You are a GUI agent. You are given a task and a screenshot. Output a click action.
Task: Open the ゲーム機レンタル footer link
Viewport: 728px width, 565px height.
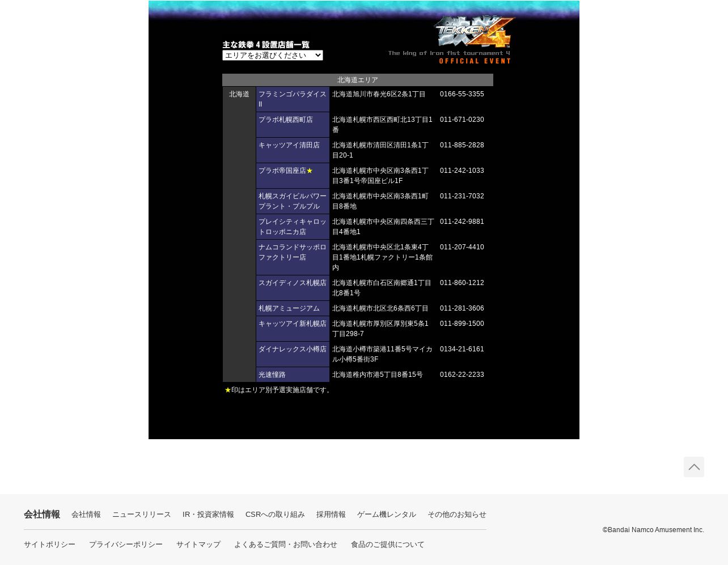(x=387, y=515)
